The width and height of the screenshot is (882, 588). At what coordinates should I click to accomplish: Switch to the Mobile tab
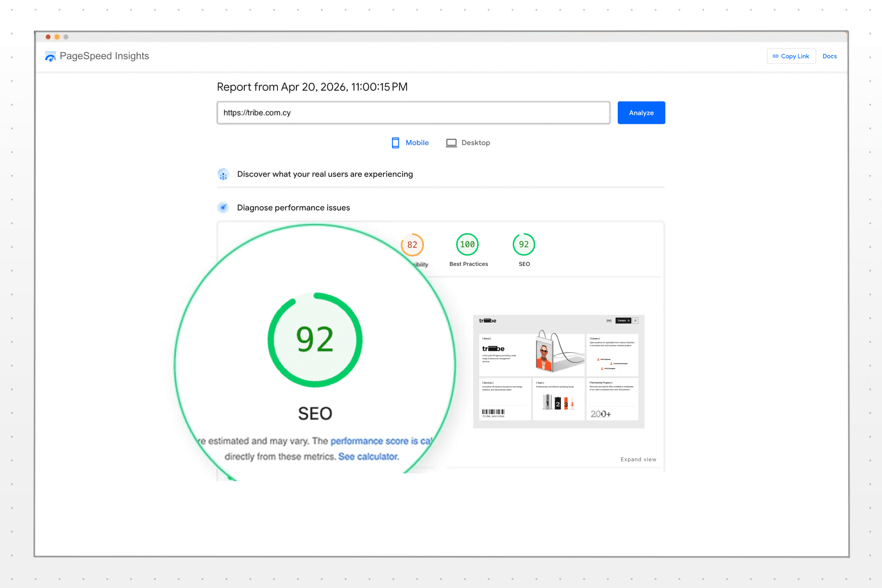coord(410,143)
